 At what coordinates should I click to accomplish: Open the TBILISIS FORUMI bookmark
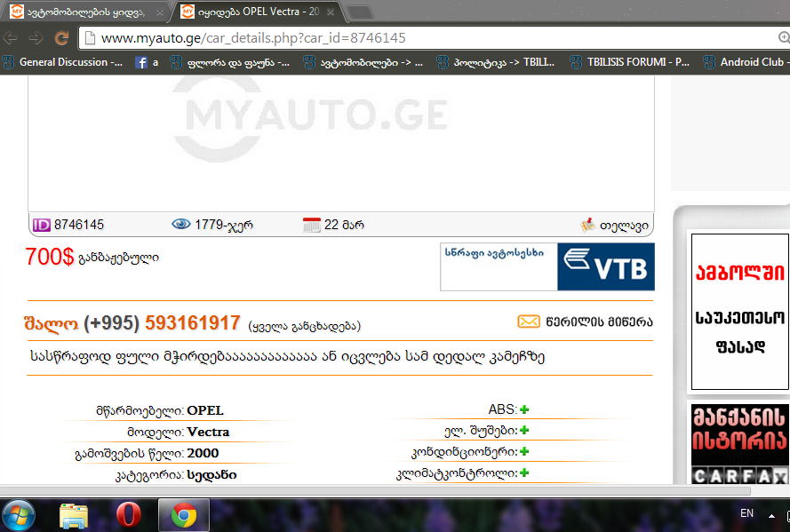(629, 62)
